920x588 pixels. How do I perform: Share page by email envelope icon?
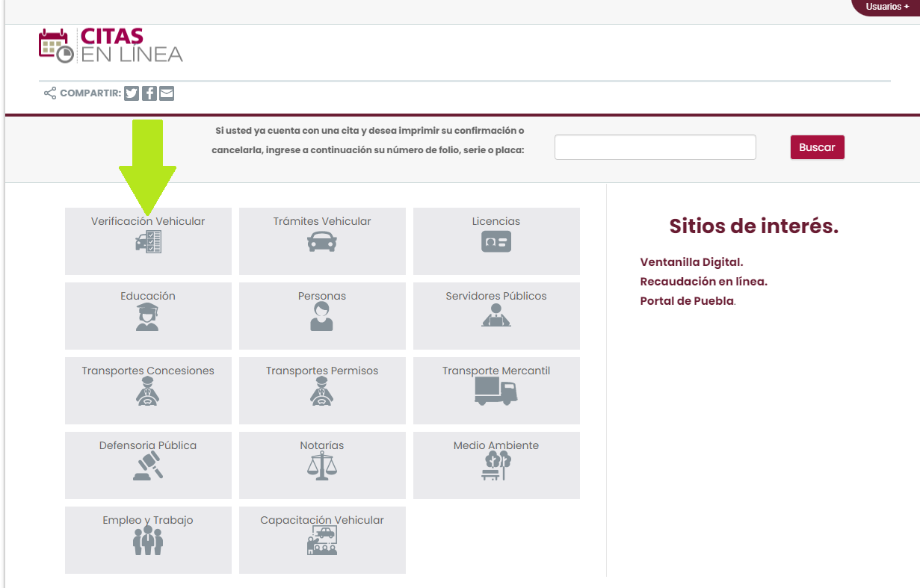pos(167,93)
